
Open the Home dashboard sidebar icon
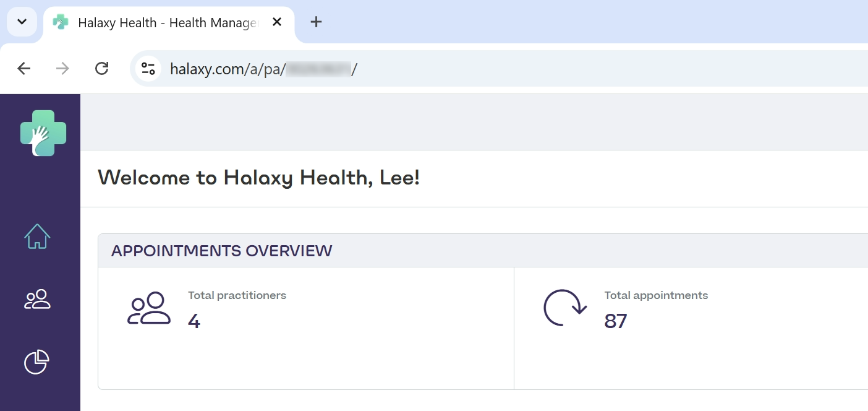point(37,236)
